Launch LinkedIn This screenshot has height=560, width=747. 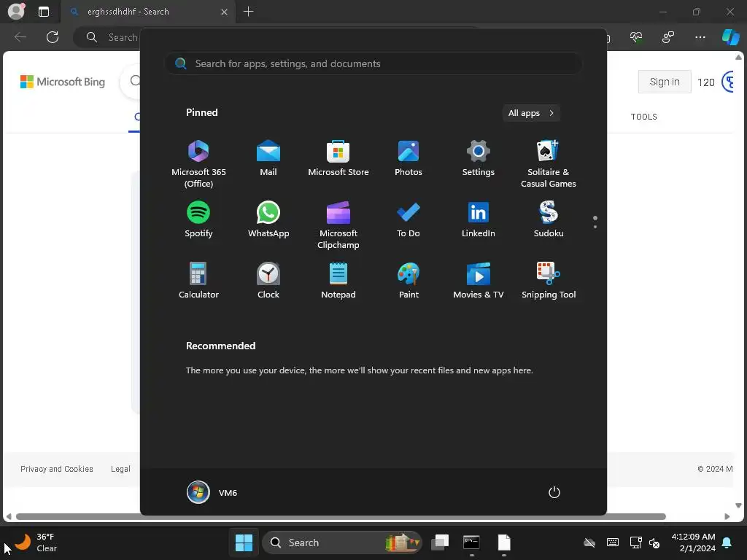479,219
